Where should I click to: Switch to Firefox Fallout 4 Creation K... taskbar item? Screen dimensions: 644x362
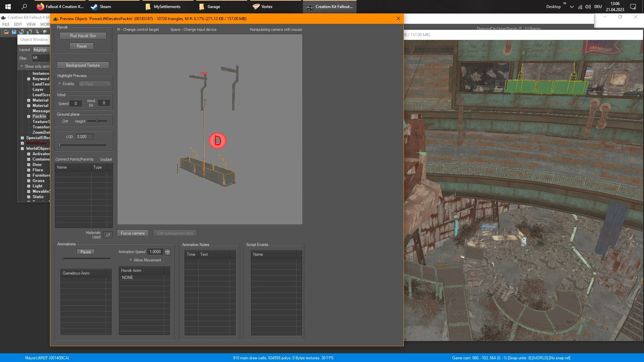60,7
